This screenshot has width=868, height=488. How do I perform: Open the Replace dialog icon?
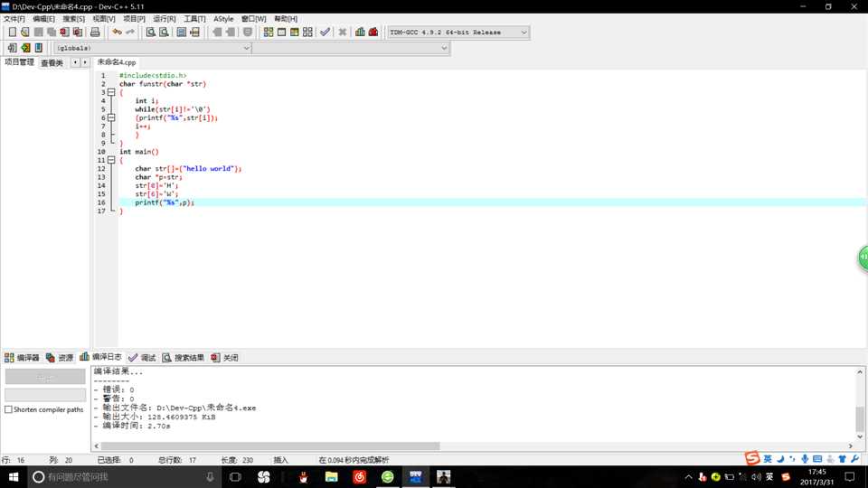(164, 33)
